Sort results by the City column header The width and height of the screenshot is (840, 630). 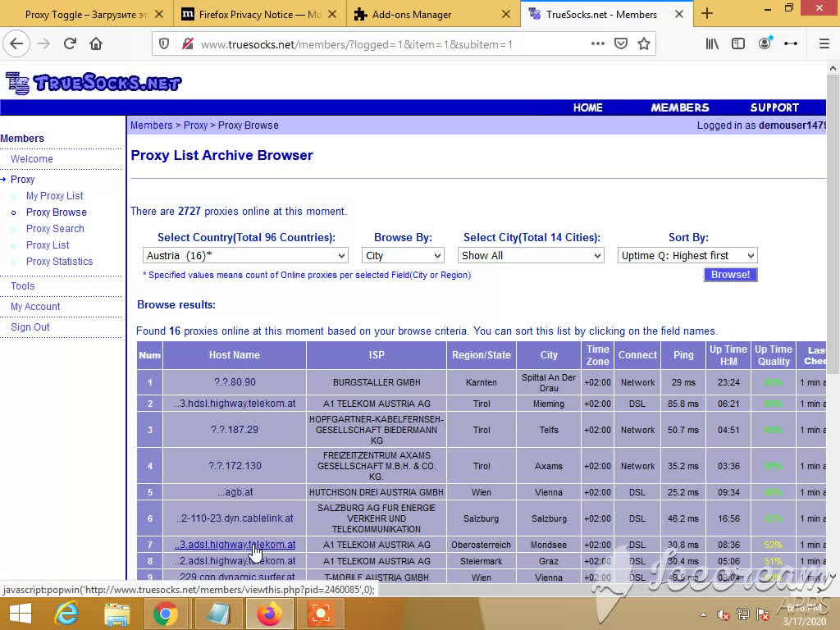(549, 355)
